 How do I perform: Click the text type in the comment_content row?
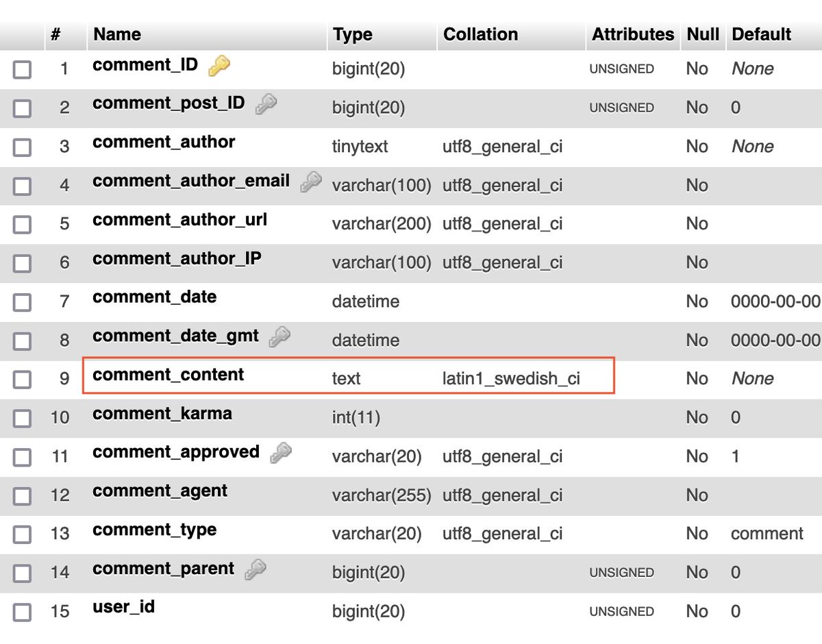tap(347, 379)
